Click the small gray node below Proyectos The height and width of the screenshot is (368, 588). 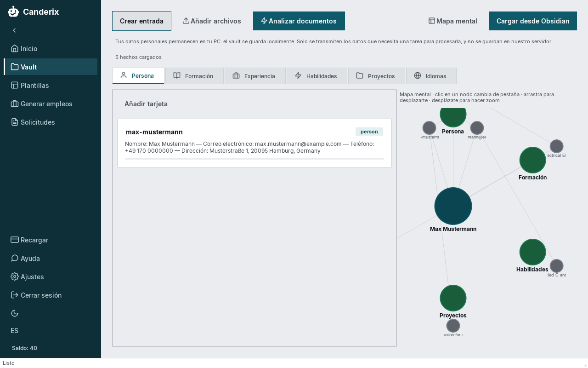pyautogui.click(x=453, y=326)
